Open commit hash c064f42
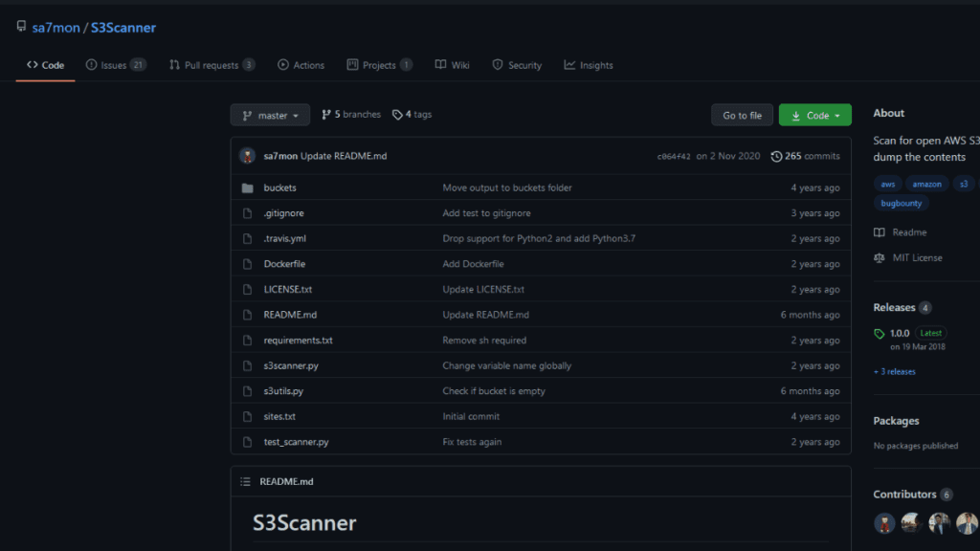The image size is (980, 551). [x=674, y=157]
